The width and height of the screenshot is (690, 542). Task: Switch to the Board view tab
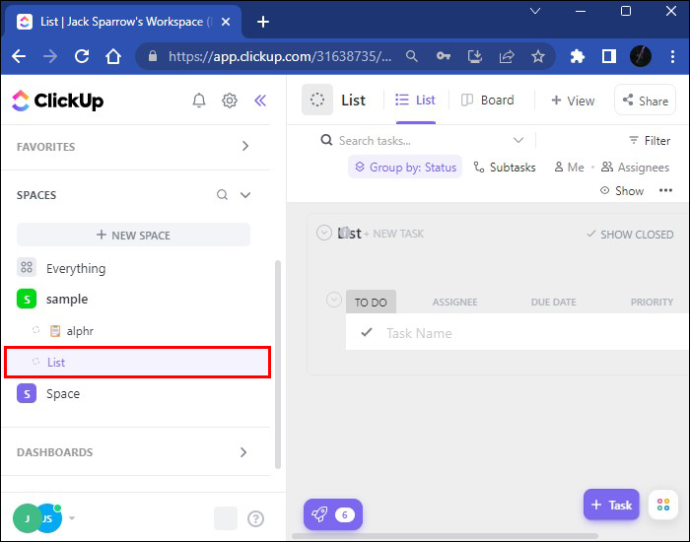coord(488,100)
